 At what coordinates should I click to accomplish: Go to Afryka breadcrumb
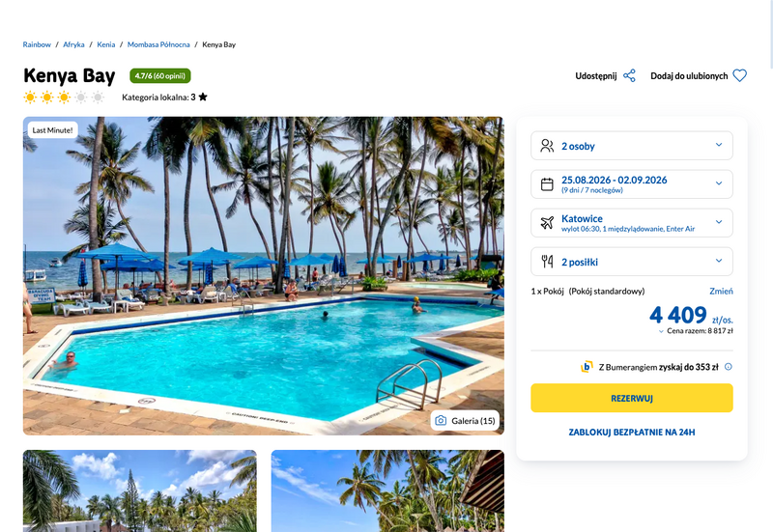pyautogui.click(x=73, y=44)
